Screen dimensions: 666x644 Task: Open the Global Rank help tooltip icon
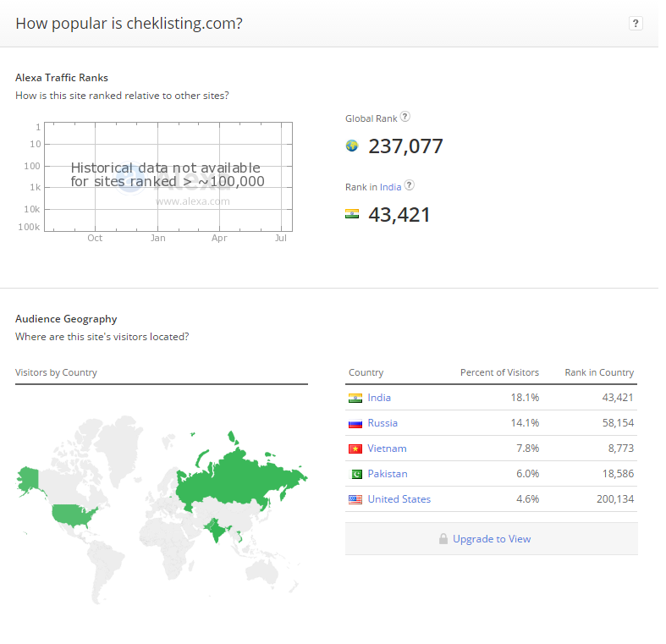tap(405, 117)
